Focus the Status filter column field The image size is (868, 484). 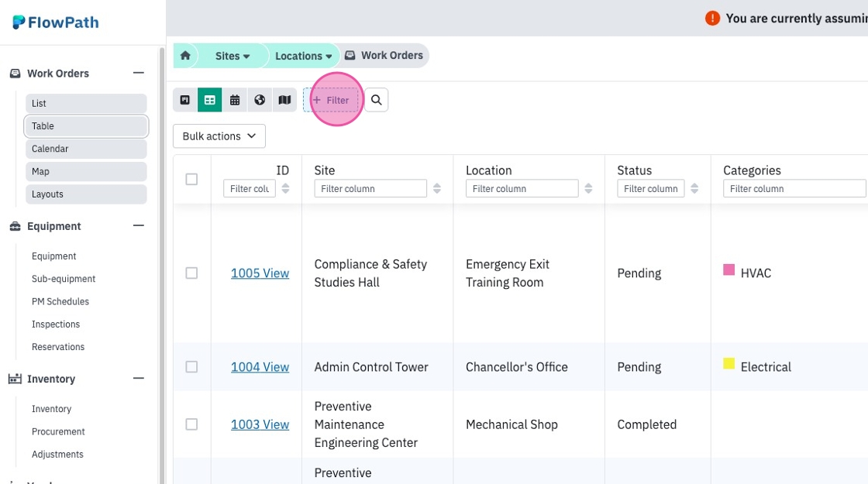point(651,189)
